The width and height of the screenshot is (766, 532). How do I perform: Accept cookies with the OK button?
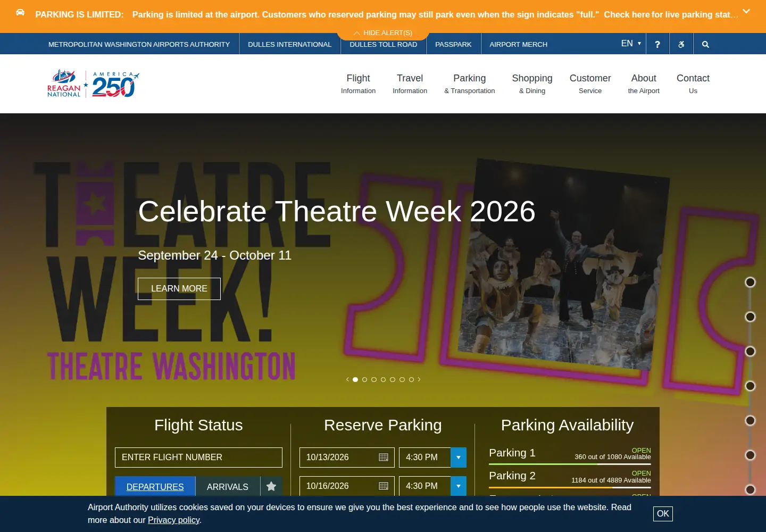click(663, 514)
